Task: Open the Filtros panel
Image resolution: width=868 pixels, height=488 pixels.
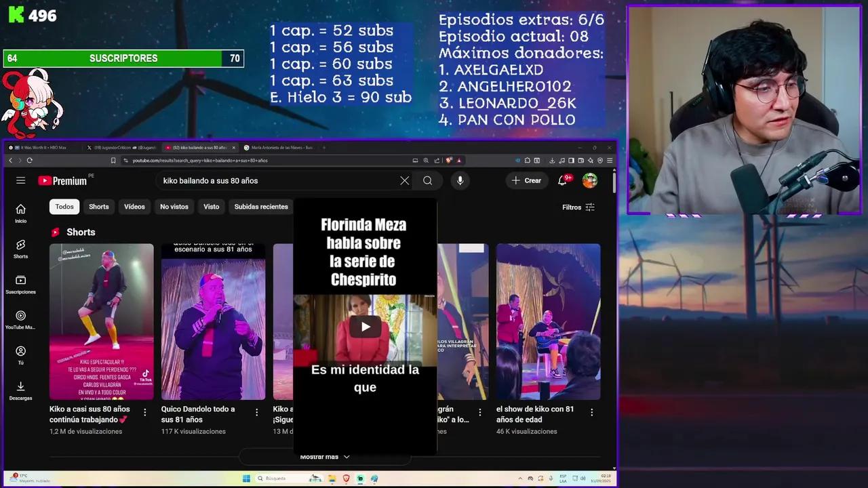Action: pos(578,207)
